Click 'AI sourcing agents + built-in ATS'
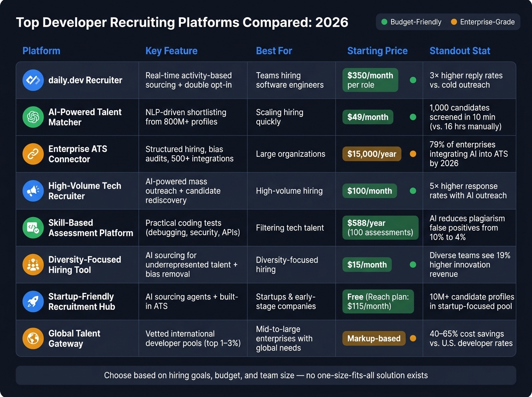Image resolution: width=532 pixels, height=397 pixels. click(192, 301)
